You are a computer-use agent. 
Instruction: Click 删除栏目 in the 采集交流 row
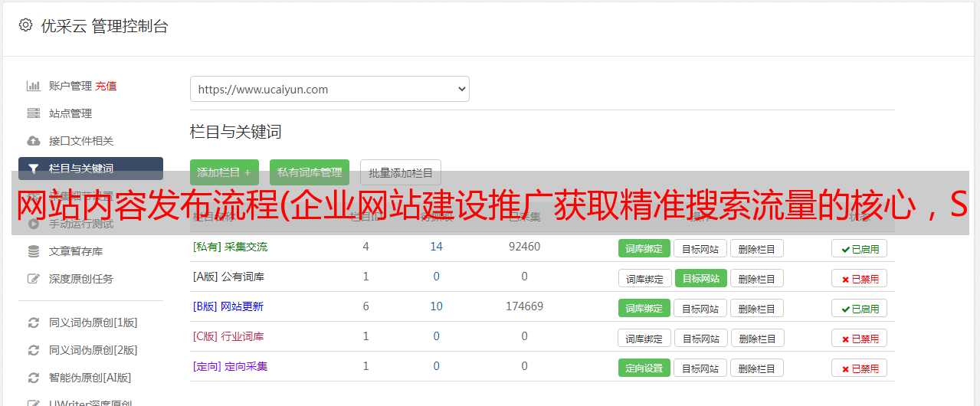pyautogui.click(x=757, y=248)
